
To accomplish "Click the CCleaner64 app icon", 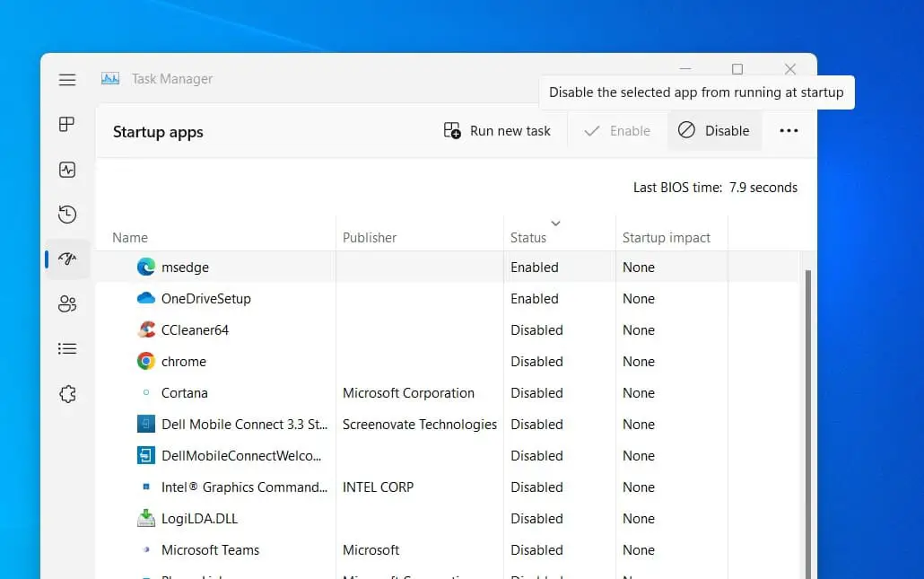I will 146,329.
